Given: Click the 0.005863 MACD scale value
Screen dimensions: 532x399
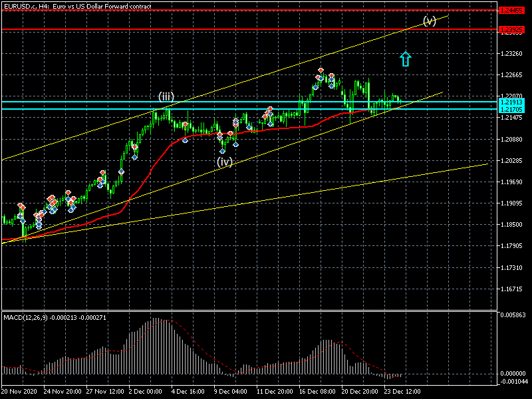Looking at the screenshot, I should click(513, 315).
